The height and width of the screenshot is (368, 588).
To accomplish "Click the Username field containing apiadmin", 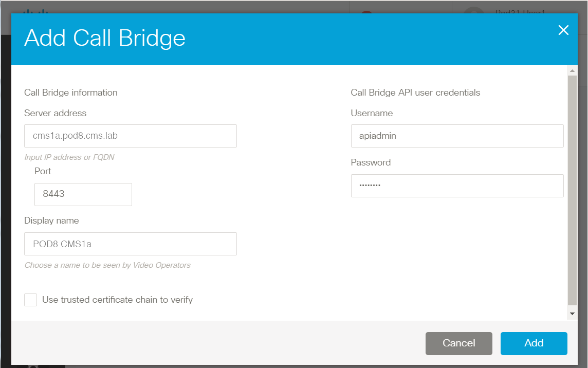I will pyautogui.click(x=457, y=136).
